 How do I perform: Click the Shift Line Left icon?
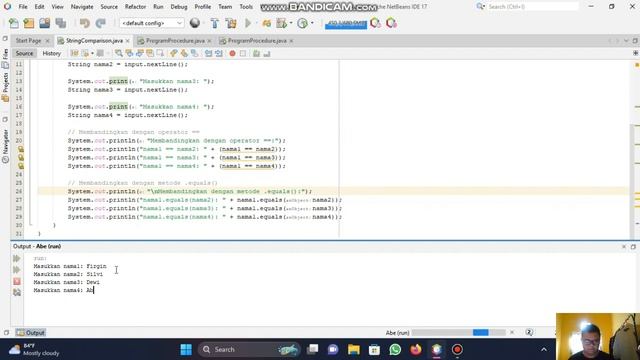tap(209, 53)
